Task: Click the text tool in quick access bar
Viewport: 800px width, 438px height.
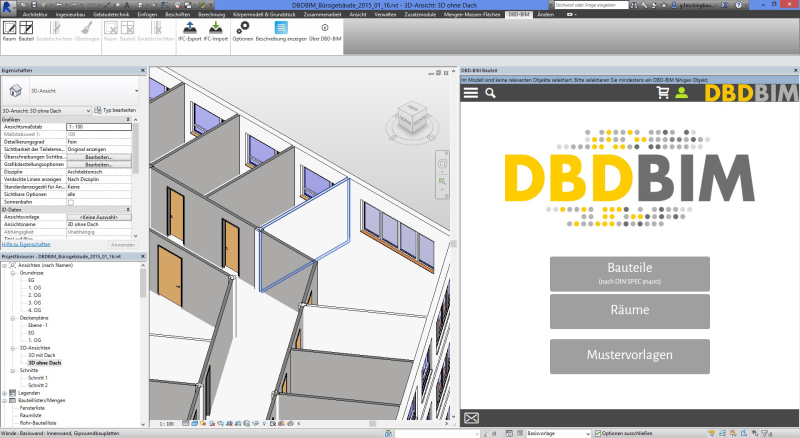Action: [127, 5]
